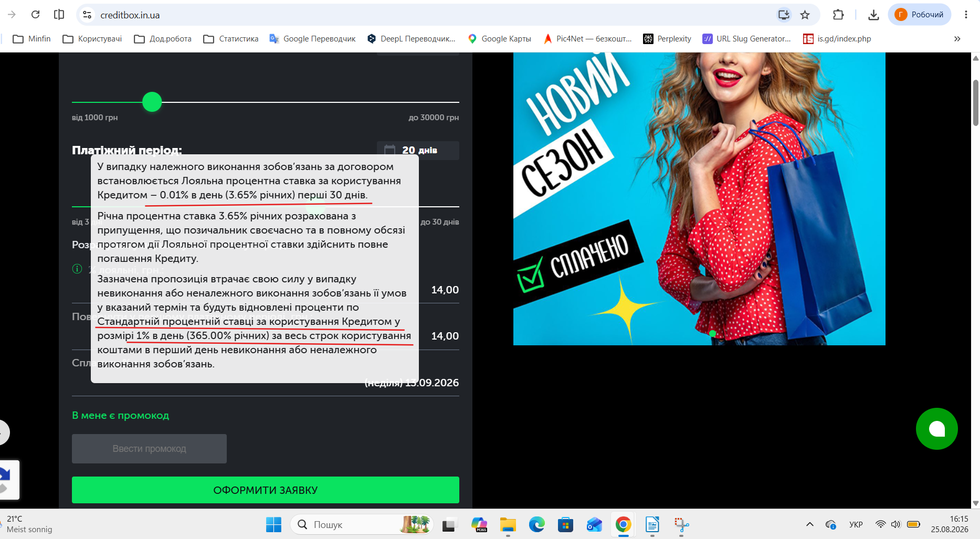Switch to Google Chrome on the taskbar
This screenshot has width=980, height=539.
point(623,524)
